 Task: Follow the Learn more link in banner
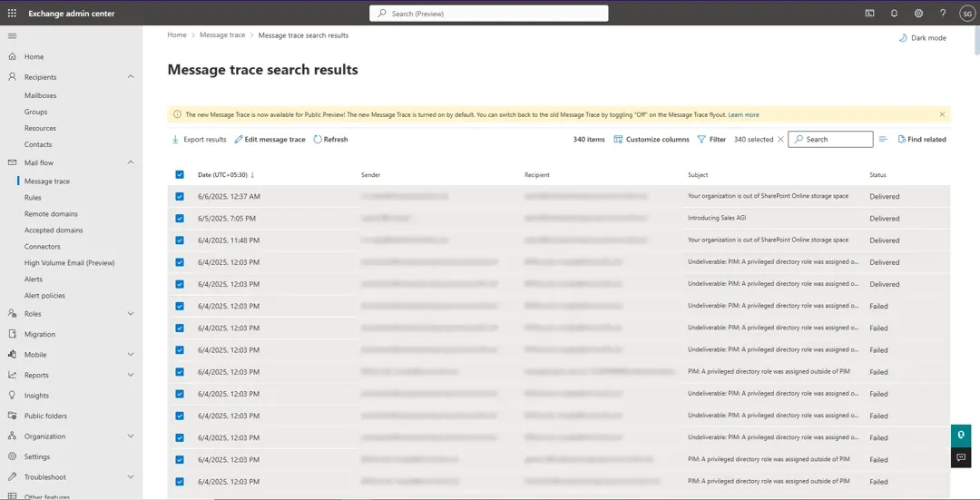click(x=744, y=115)
